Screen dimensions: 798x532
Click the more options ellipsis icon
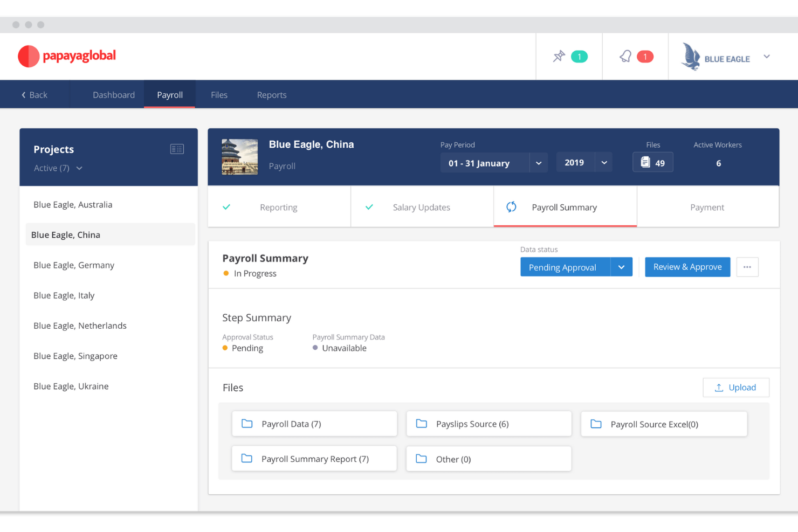coord(747,267)
